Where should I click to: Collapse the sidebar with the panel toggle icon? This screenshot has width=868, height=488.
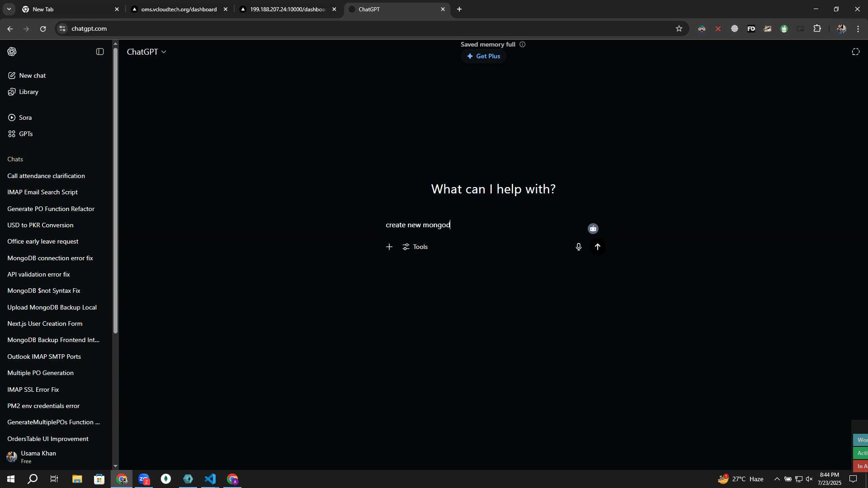(100, 52)
